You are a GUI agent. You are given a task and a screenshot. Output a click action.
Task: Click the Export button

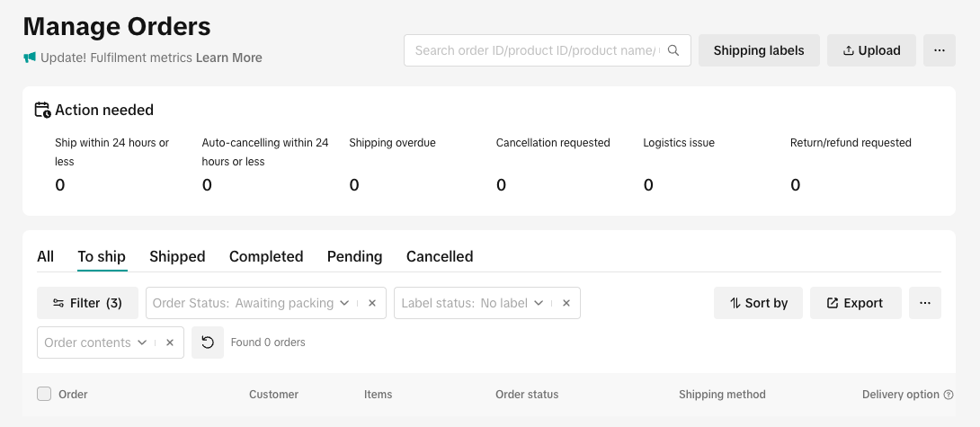click(856, 303)
